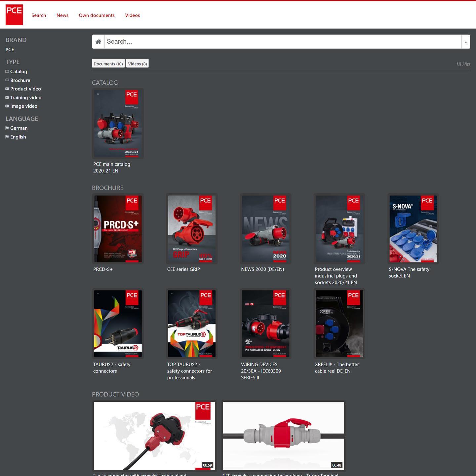
Task: Click the 'TAURUS2 - safety connectors' title text
Action: [x=112, y=368]
